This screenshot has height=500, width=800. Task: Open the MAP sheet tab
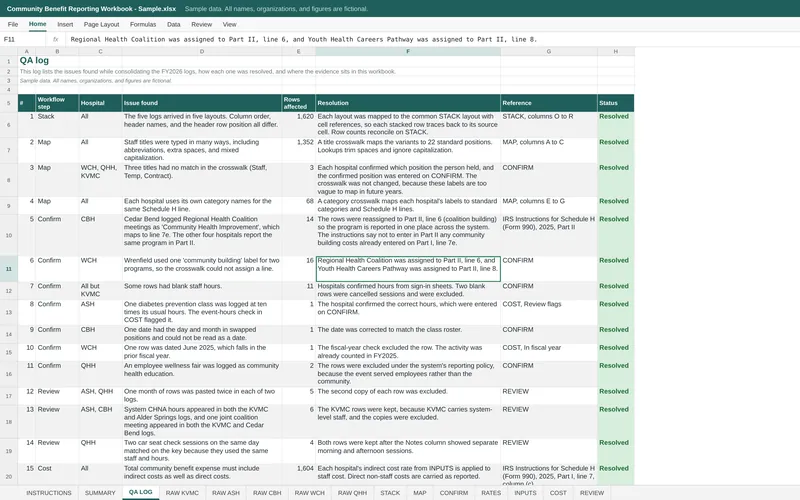click(420, 493)
